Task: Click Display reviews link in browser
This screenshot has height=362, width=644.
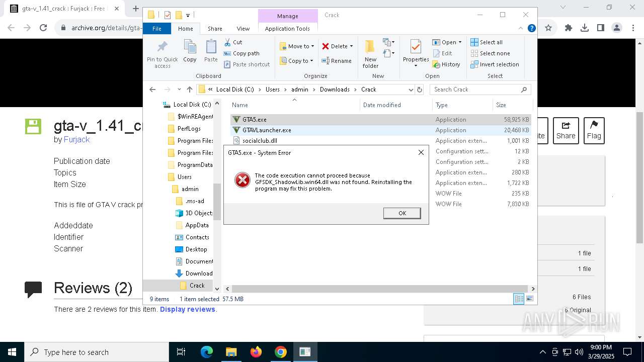Action: pyautogui.click(x=188, y=309)
